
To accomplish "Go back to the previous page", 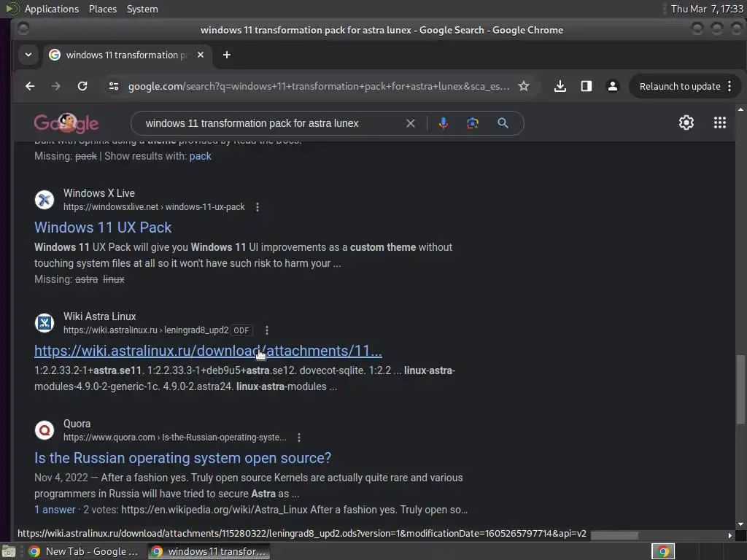I will tap(30, 86).
